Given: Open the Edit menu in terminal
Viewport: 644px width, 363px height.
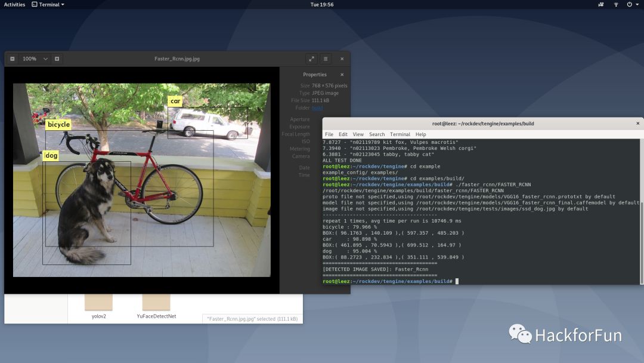Looking at the screenshot, I should (343, 134).
